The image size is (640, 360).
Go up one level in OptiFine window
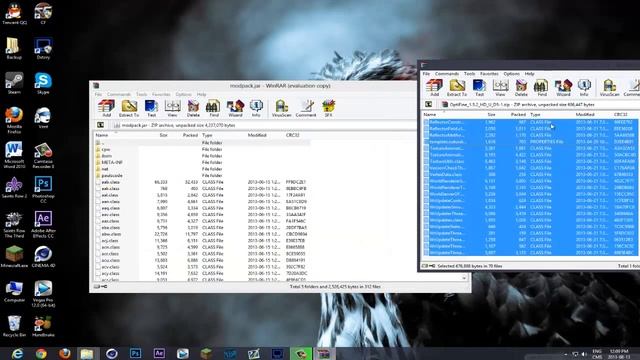(429, 104)
